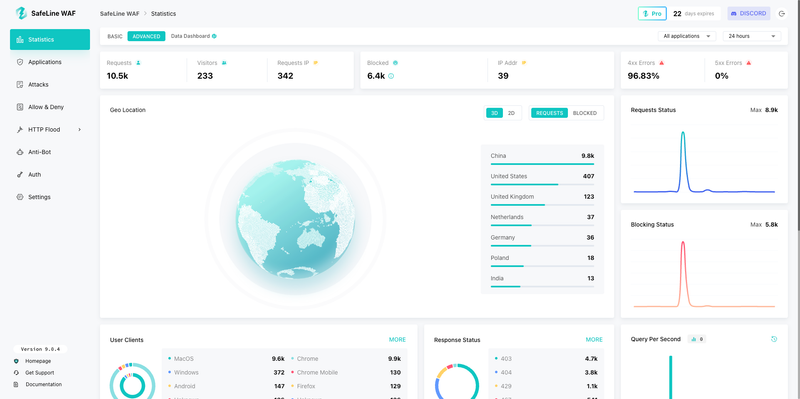Click MORE link in User Clients
Image resolution: width=800 pixels, height=399 pixels.
[x=397, y=340]
